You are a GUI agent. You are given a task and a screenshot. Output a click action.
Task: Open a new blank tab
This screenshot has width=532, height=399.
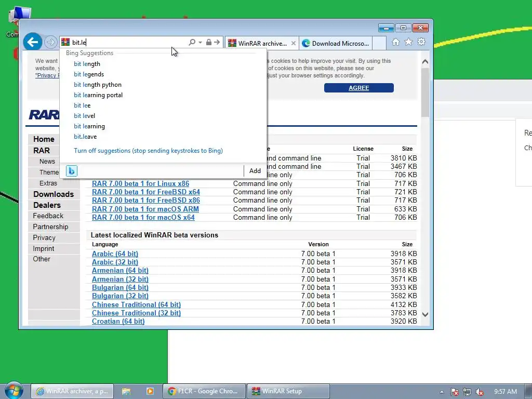[x=379, y=43]
